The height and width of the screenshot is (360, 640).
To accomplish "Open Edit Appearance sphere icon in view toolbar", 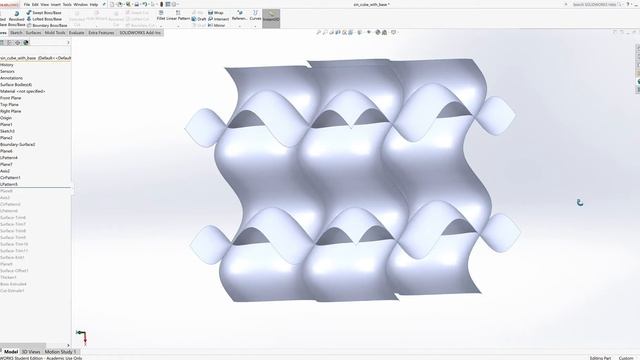I will click(x=378, y=32).
